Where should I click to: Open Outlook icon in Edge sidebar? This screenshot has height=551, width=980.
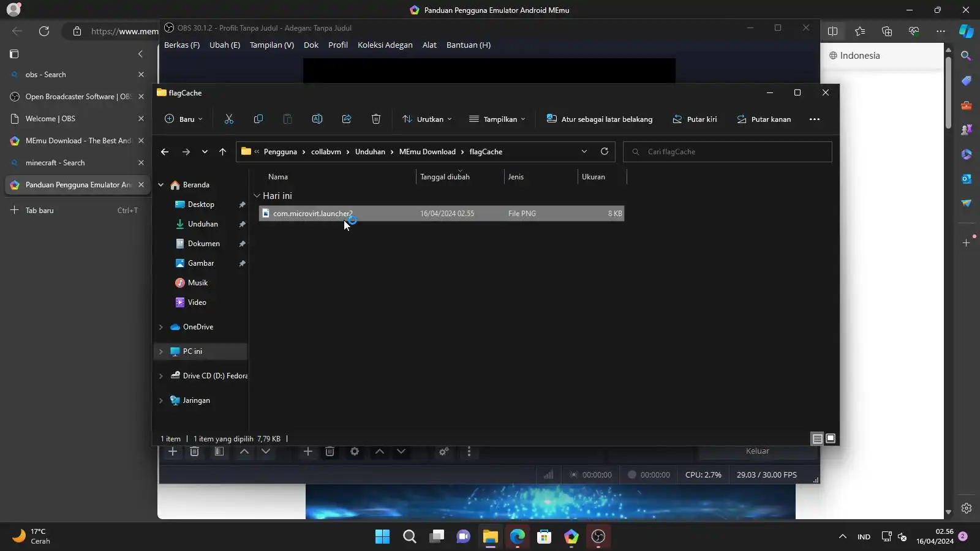[967, 179]
